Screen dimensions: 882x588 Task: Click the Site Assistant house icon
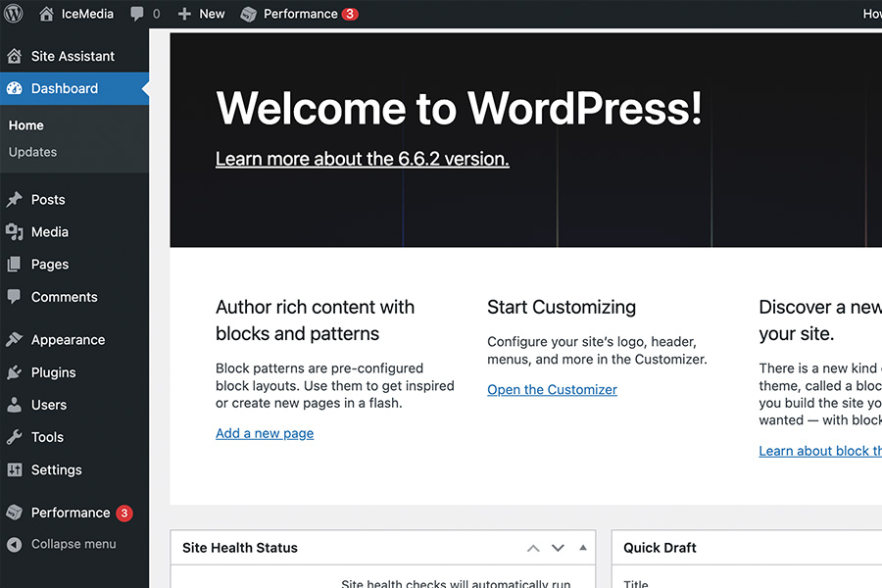(15, 56)
